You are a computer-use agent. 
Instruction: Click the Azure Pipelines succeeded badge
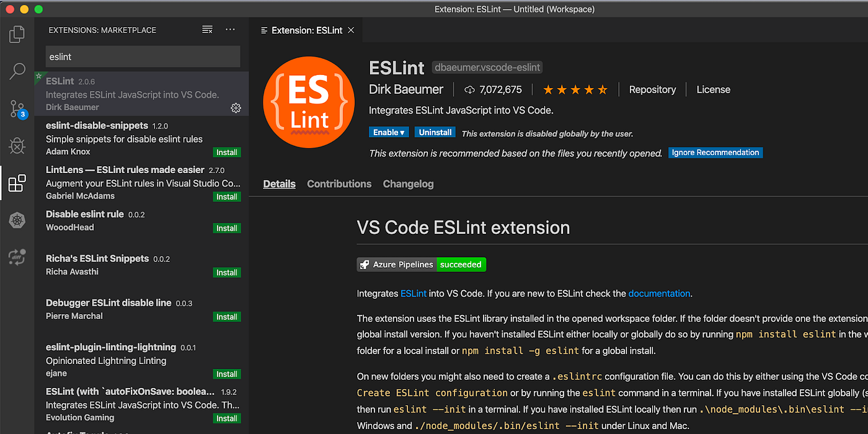[x=422, y=265]
